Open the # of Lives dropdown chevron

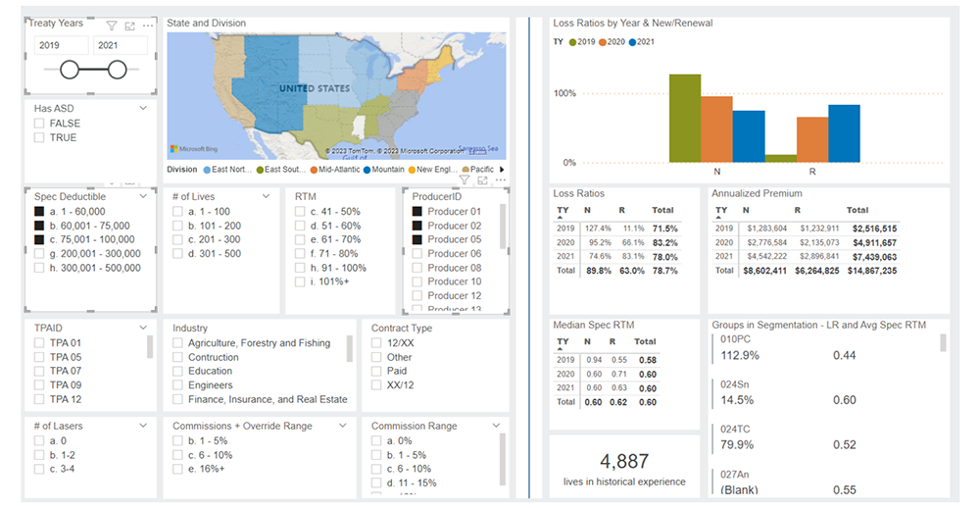pos(266,196)
